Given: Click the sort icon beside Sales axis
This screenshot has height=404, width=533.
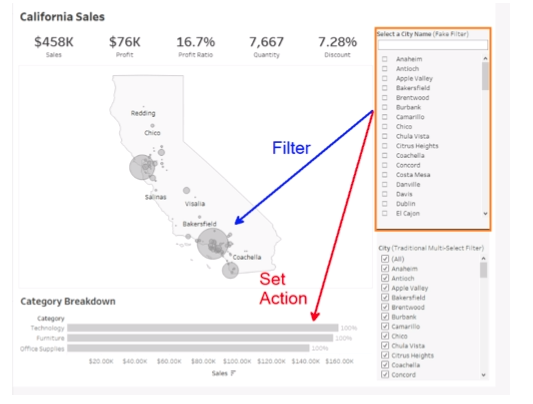Looking at the screenshot, I should click(x=233, y=373).
